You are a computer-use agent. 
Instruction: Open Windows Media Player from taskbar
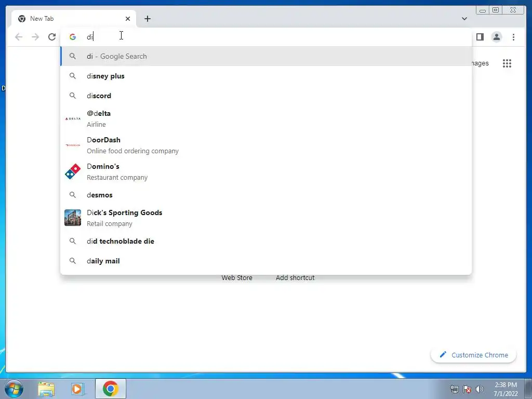[x=77, y=389]
